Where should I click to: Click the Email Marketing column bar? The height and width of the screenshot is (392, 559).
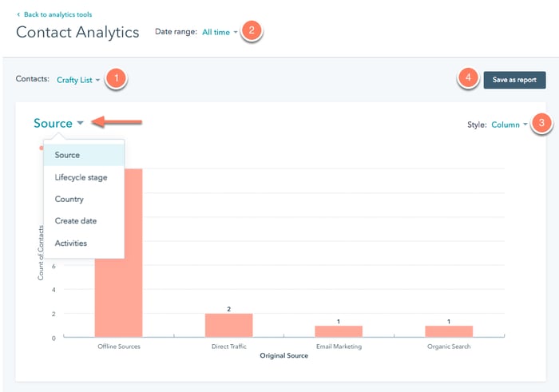(x=339, y=331)
